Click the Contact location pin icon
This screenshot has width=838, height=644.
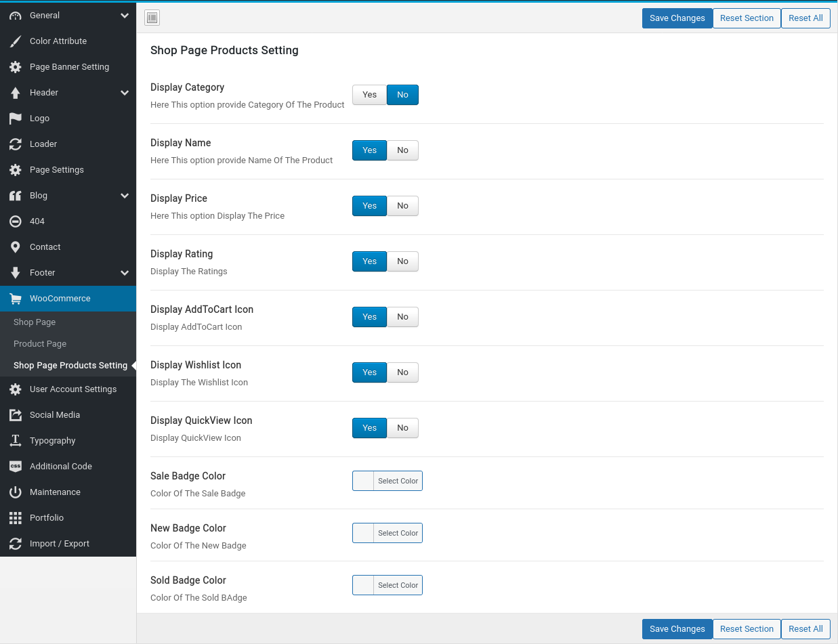(16, 247)
